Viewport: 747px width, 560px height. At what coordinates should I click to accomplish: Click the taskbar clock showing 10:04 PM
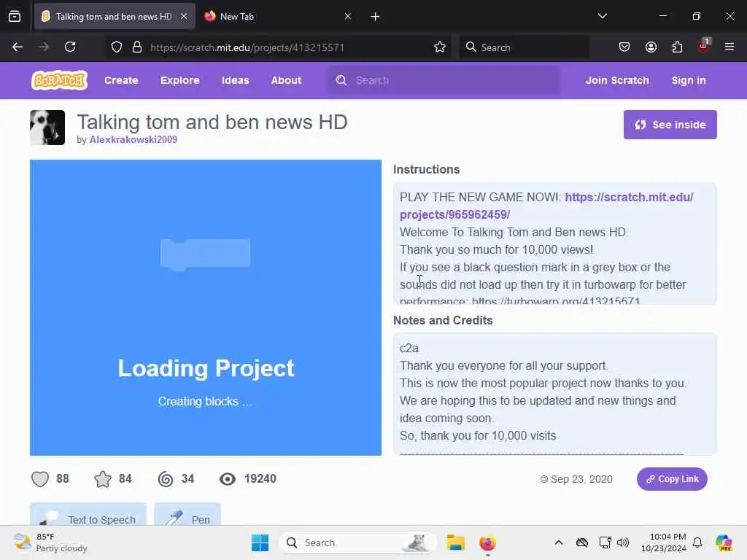click(x=664, y=542)
